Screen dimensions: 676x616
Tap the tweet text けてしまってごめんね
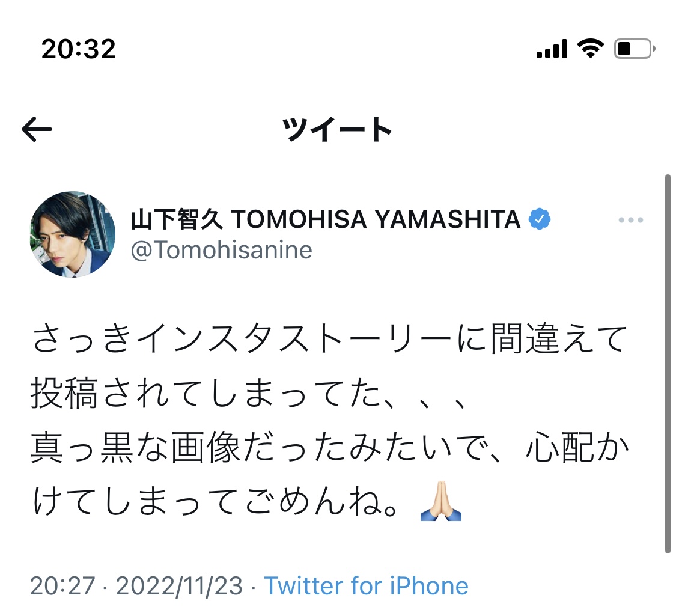(216, 505)
